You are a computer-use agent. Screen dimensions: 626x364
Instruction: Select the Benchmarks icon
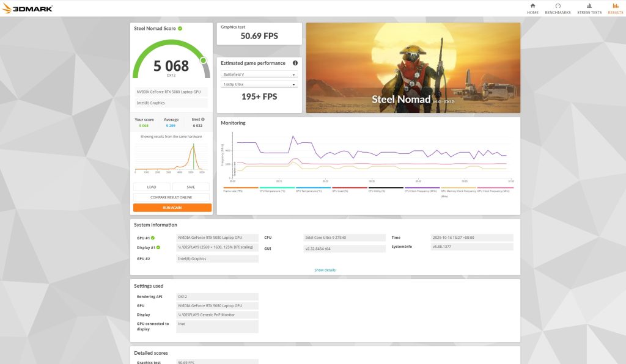click(558, 5)
